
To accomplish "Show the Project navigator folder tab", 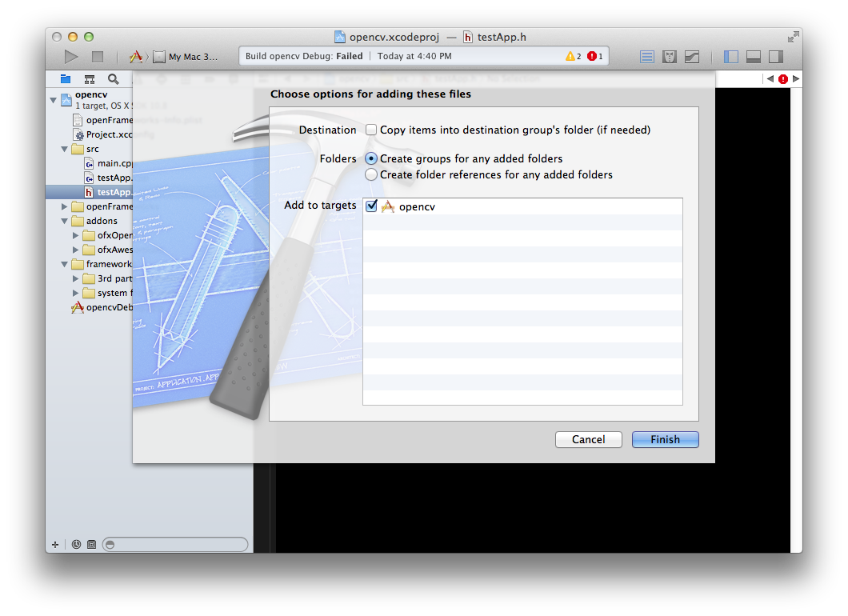I will 66,79.
